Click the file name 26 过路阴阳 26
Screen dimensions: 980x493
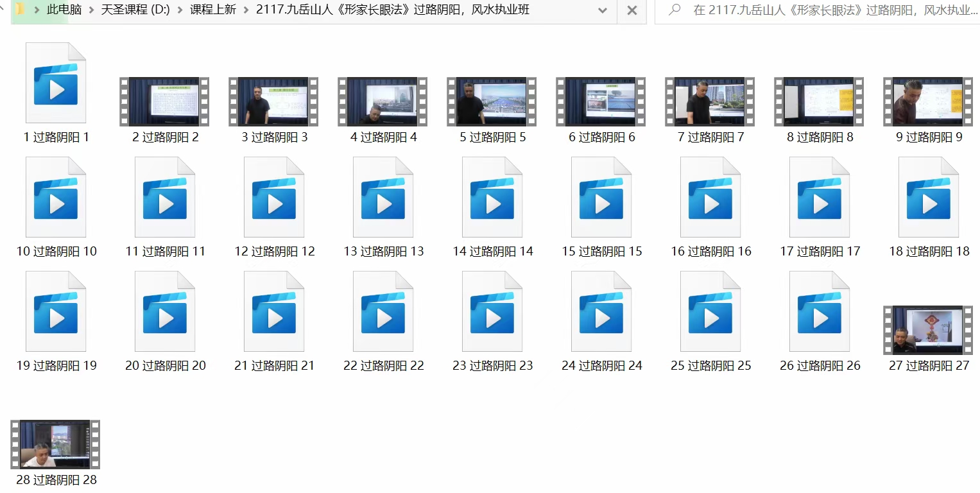[x=820, y=365]
